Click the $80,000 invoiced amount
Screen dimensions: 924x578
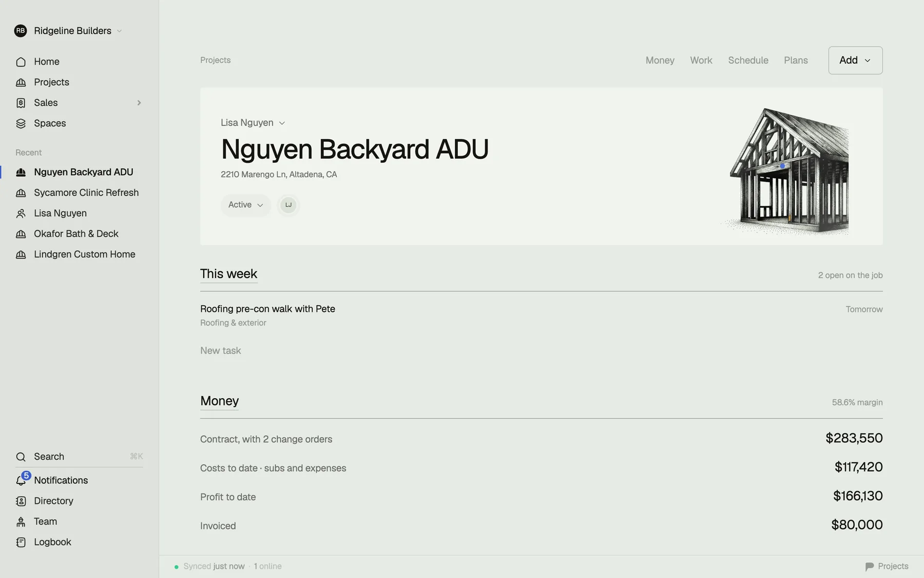(857, 525)
